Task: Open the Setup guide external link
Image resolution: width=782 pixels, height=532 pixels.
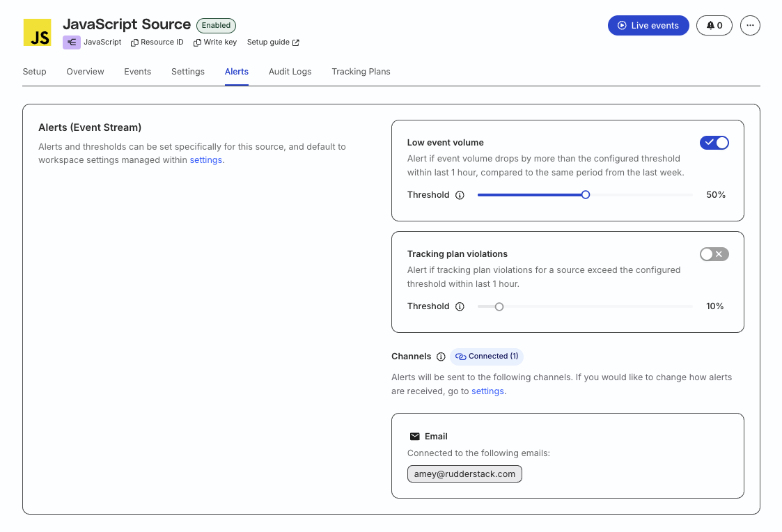Action: [273, 42]
